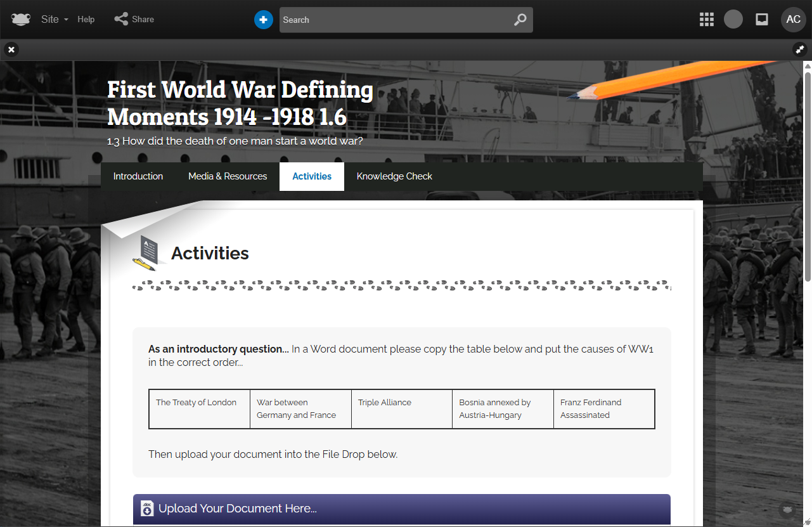Click the vertical page scrollbar
The width and height of the screenshot is (812, 527).
coord(808,171)
